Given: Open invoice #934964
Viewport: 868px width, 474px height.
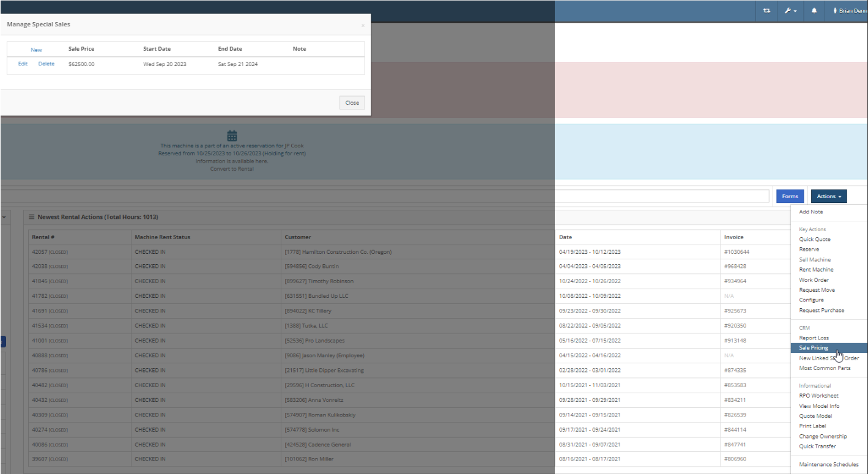Looking at the screenshot, I should tap(735, 281).
